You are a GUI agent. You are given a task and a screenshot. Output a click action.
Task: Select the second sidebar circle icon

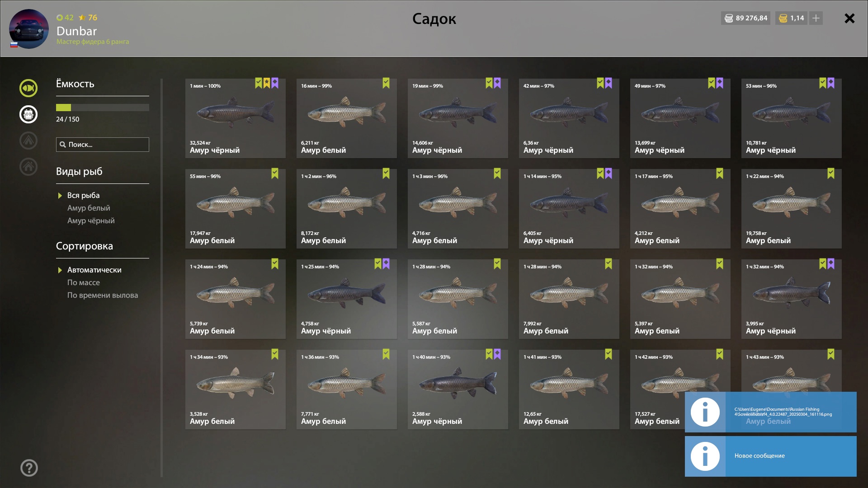(x=28, y=114)
